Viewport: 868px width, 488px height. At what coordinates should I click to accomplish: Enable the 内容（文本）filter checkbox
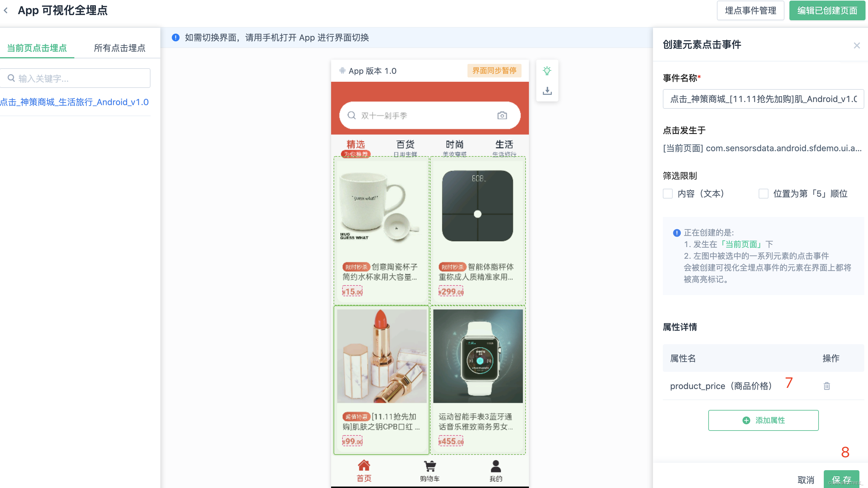coord(667,193)
